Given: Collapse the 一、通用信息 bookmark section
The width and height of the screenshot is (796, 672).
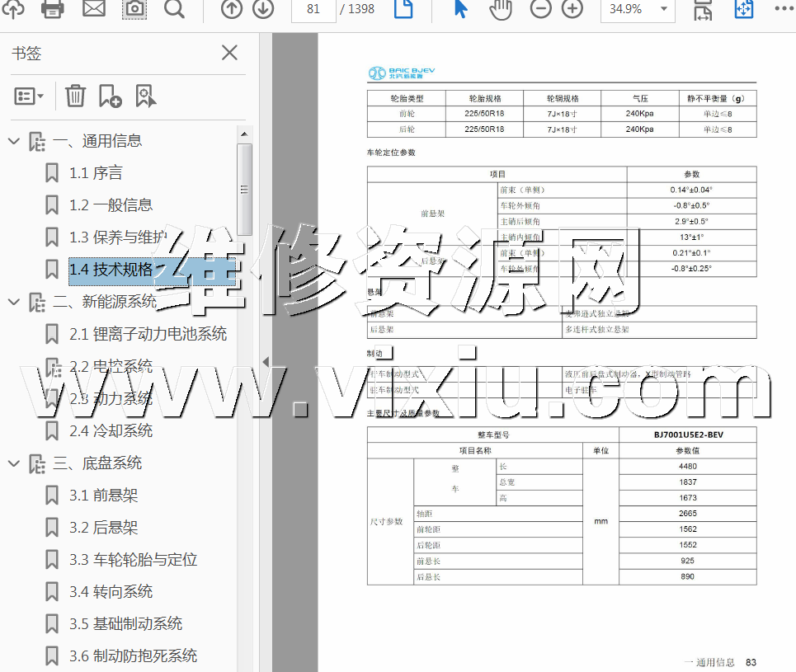Looking at the screenshot, I should point(13,141).
